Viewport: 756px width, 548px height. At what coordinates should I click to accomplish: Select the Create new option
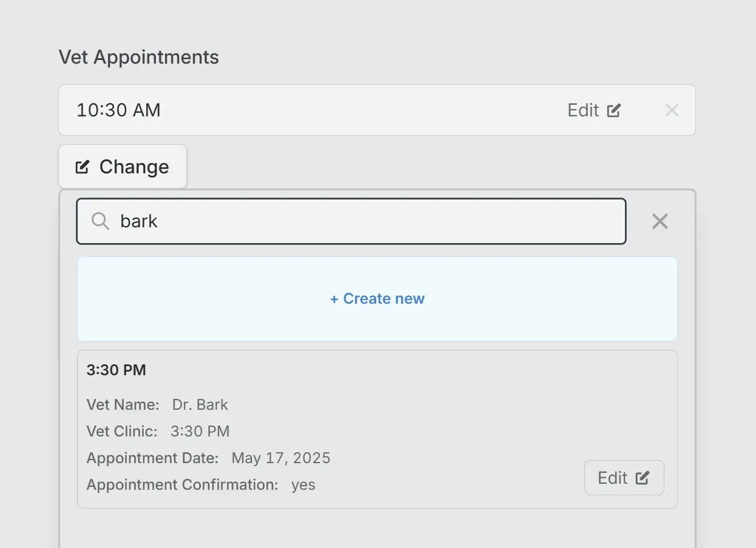(x=377, y=298)
